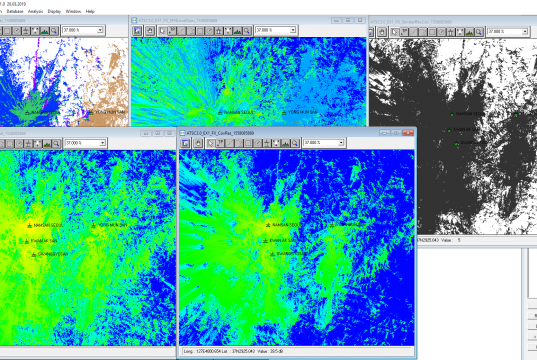Select the pan hand tool in CovRes window
Viewport: 537px width, 360px height.
[x=198, y=143]
